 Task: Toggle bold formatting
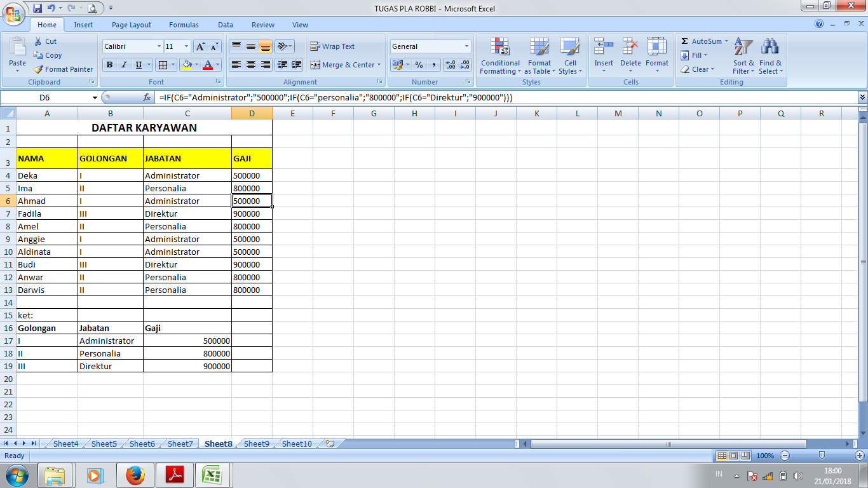pos(108,65)
